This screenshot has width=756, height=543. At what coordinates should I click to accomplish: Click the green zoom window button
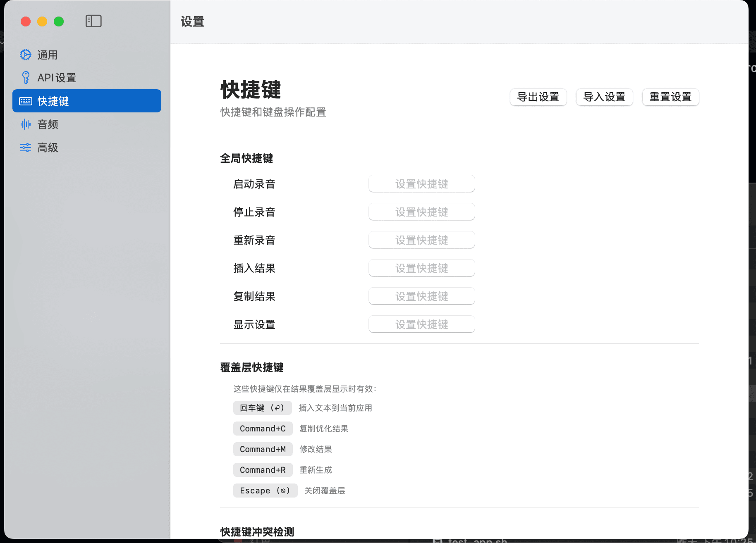(59, 21)
